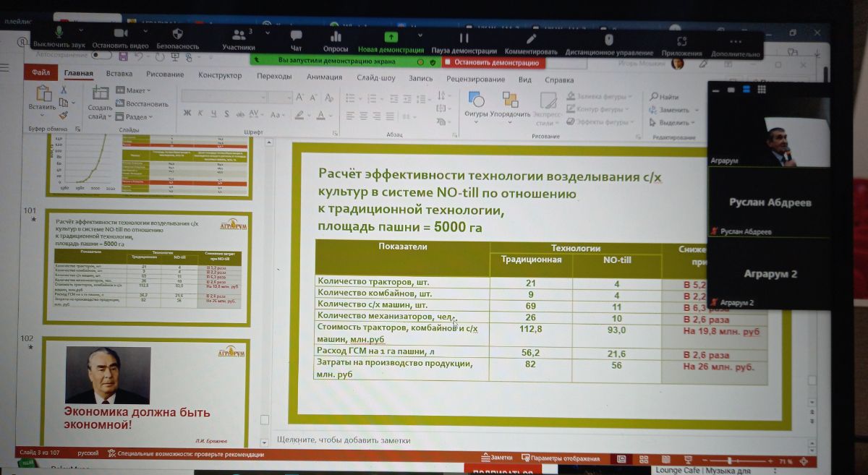The width and height of the screenshot is (868, 475).
Task: Open the Приложения apps icon in Zoom
Action: [681, 40]
